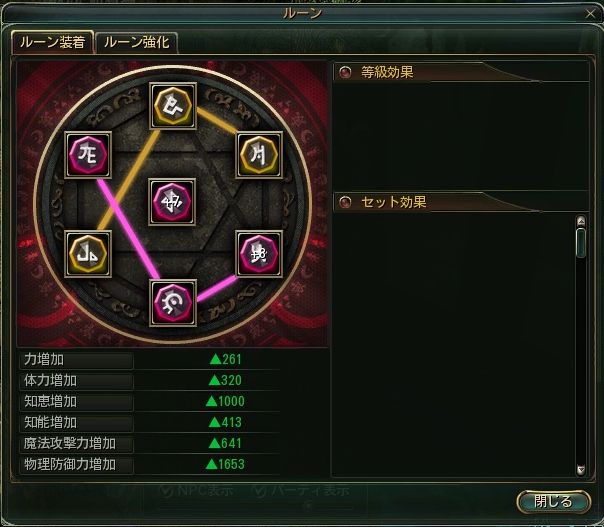This screenshot has height=527, width=604.
Task: Close the ルーン window with X
Action: (x=590, y=14)
